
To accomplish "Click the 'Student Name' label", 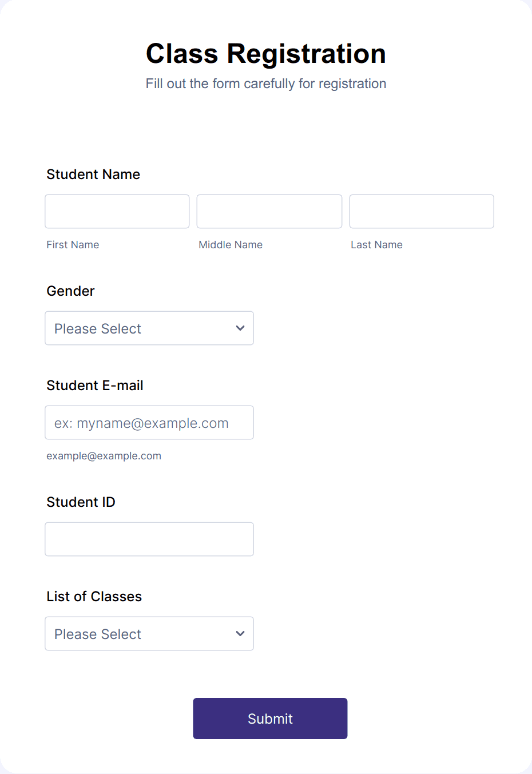I will coord(93,174).
